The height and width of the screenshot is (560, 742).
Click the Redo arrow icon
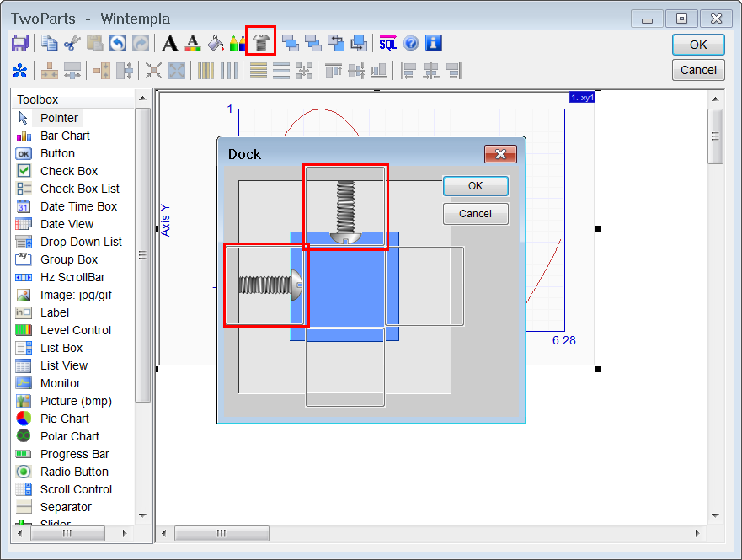coord(140,43)
